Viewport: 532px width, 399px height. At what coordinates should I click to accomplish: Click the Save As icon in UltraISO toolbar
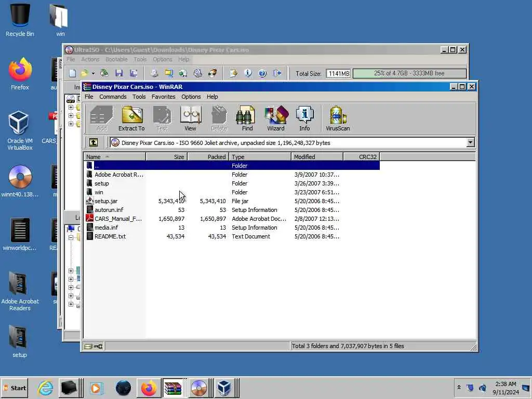pyautogui.click(x=134, y=73)
